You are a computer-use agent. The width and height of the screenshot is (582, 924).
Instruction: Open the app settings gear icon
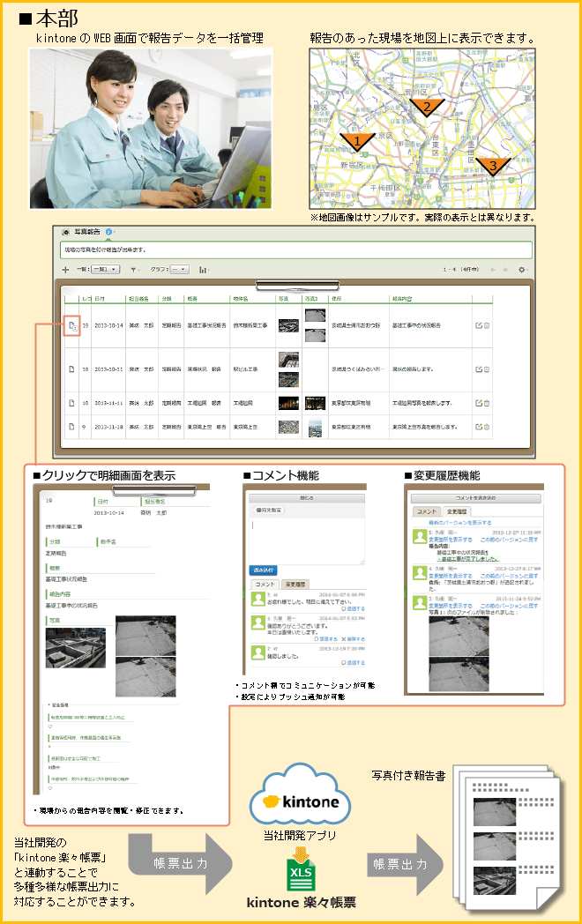coord(521,269)
